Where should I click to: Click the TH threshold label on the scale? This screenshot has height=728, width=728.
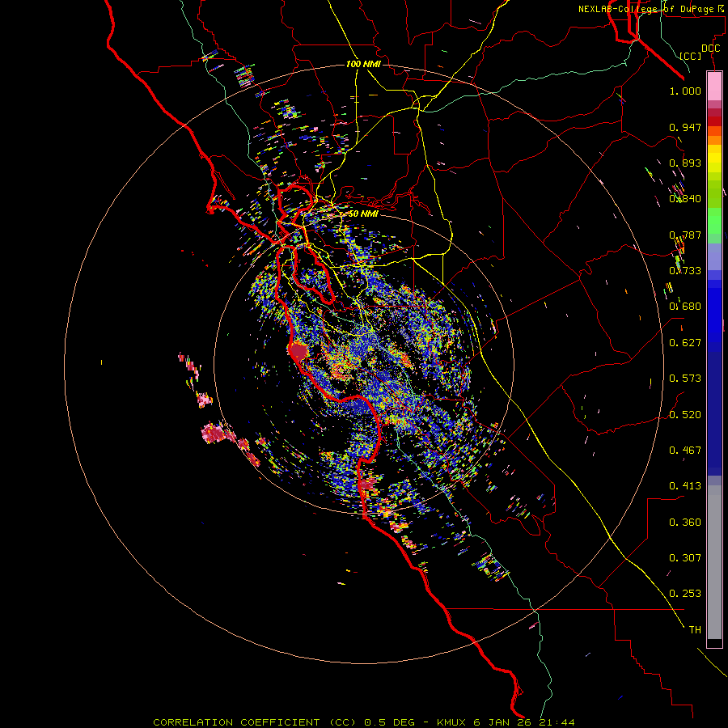tap(695, 630)
